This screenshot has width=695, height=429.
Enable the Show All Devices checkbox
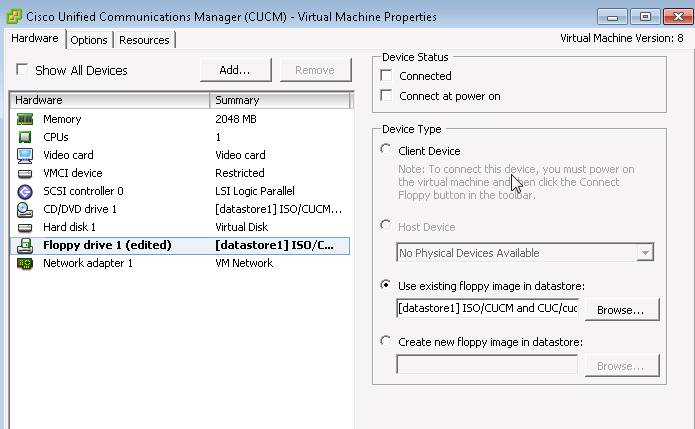(x=22, y=70)
